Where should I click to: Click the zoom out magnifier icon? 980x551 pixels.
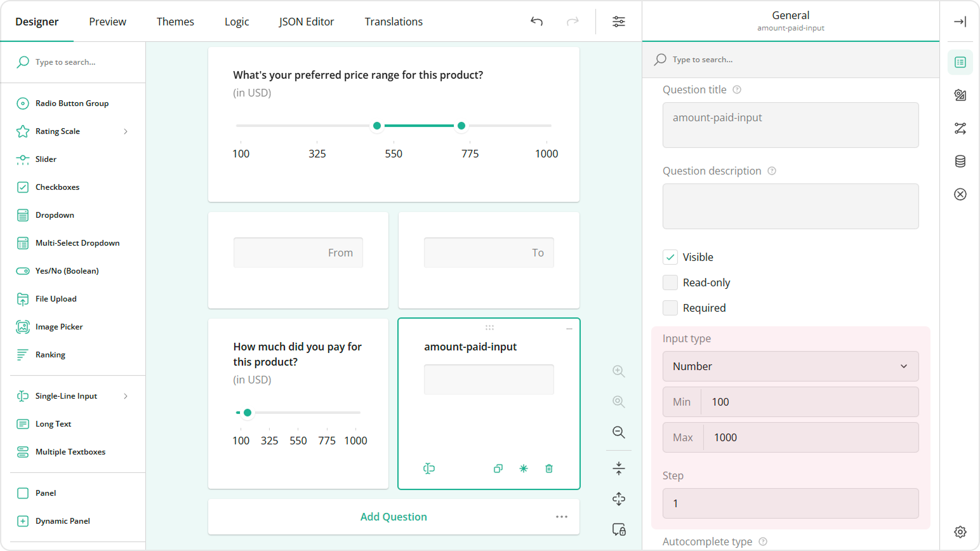(x=619, y=432)
